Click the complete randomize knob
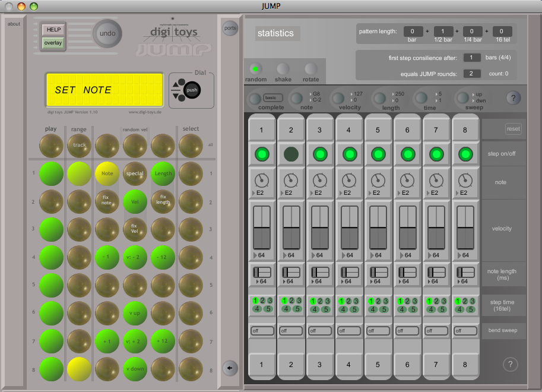 [255, 99]
